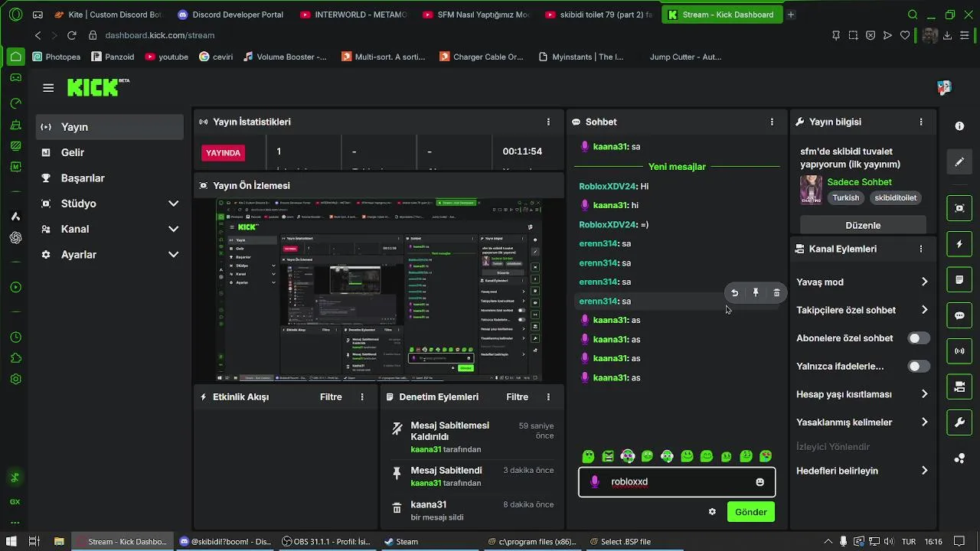Reload the page with browser refresh button

point(71,35)
